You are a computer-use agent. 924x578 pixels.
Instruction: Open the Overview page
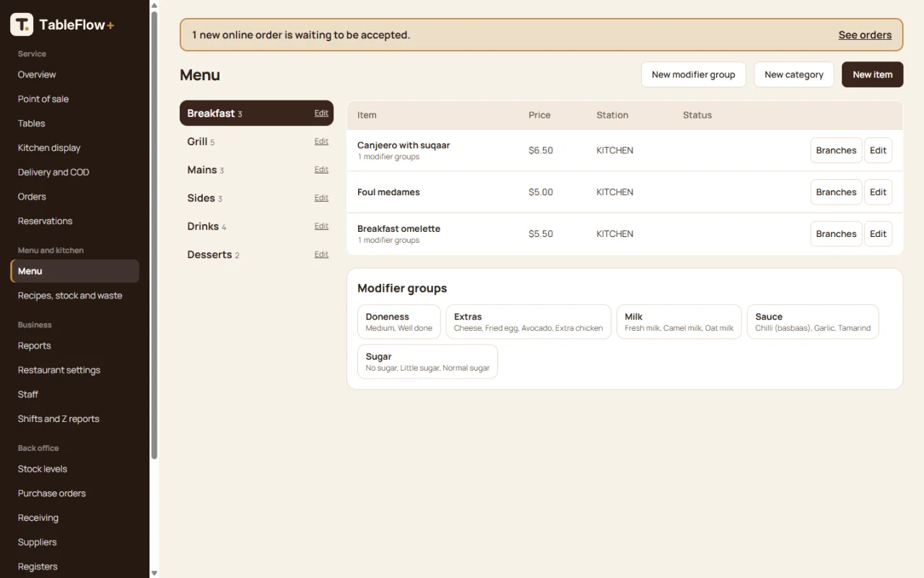click(74, 74)
